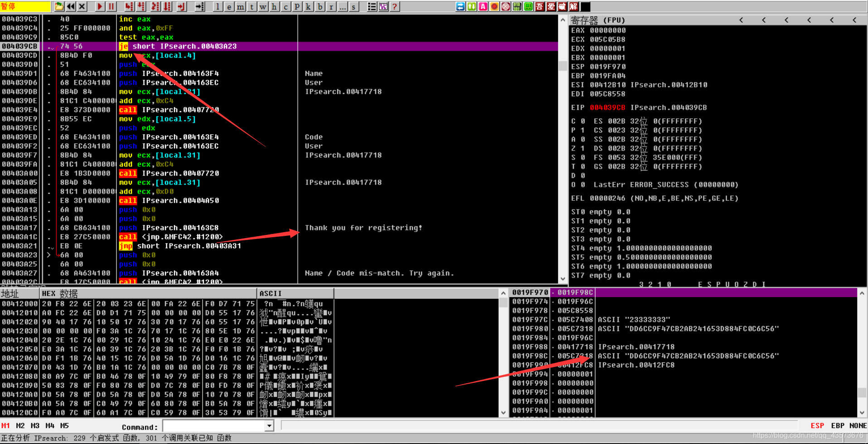
Task: Click the orange circle plugin icon
Action: 495,6
